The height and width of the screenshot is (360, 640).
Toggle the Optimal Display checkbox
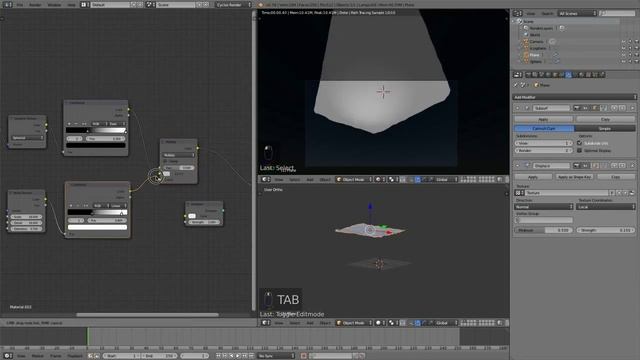click(580, 151)
